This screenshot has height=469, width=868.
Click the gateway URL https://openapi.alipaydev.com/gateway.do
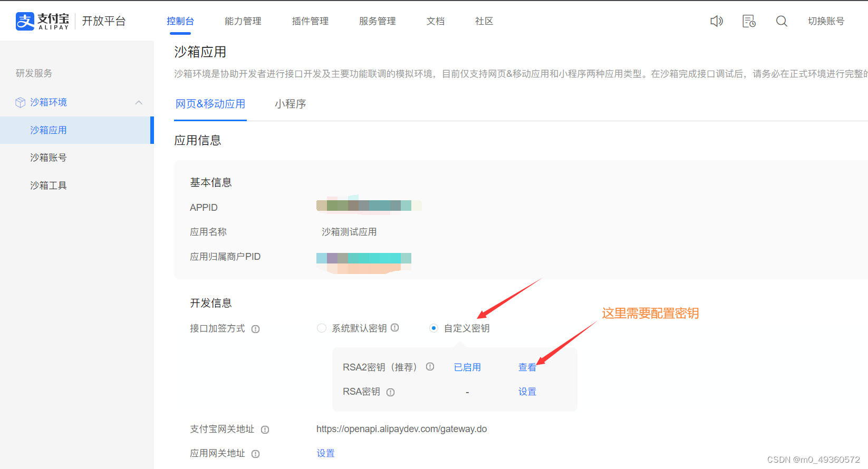[401, 429]
